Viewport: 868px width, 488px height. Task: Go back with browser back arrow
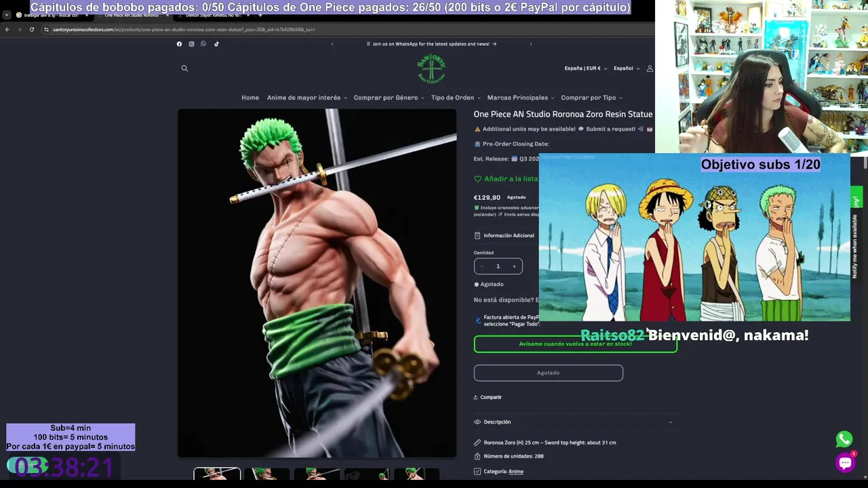coord(7,29)
